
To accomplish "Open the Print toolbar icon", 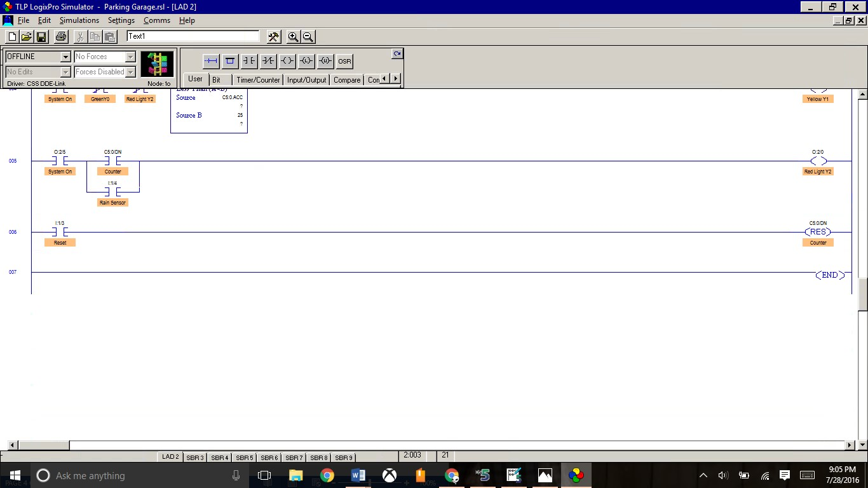I will (x=60, y=36).
